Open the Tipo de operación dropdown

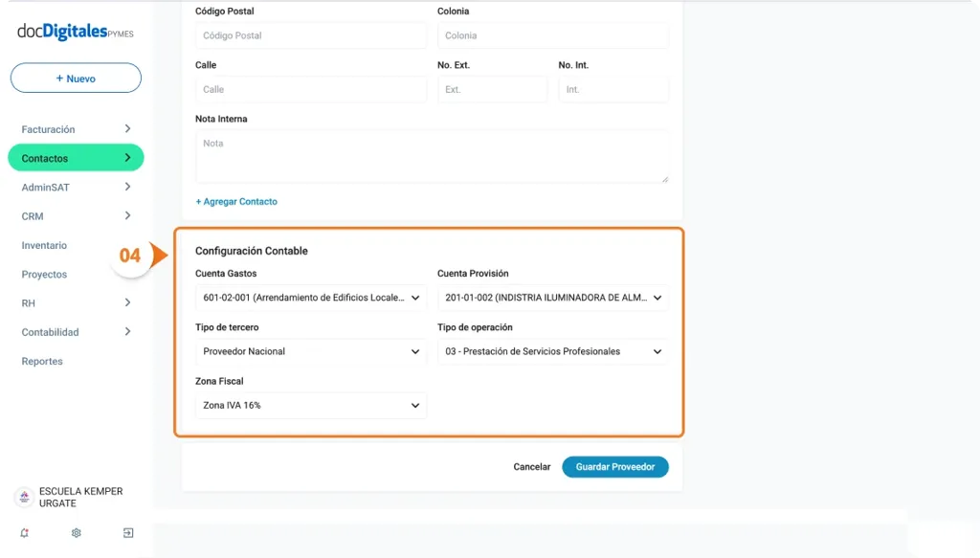click(x=553, y=351)
